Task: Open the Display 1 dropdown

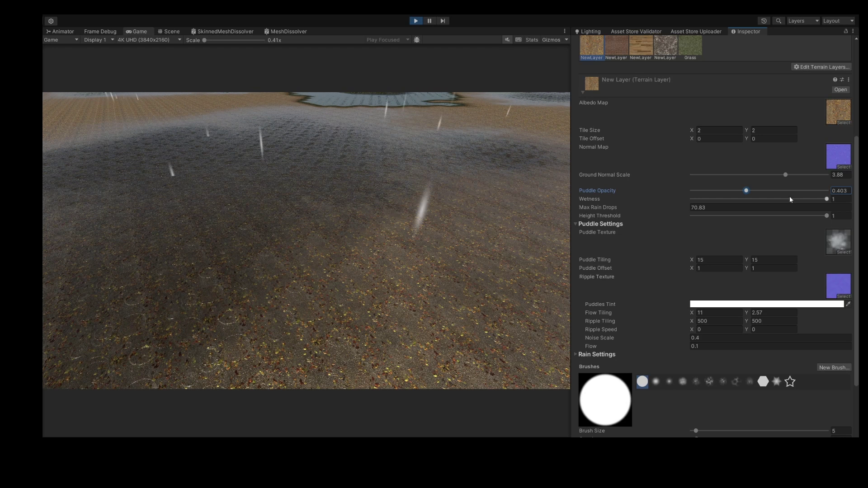Action: 99,40
